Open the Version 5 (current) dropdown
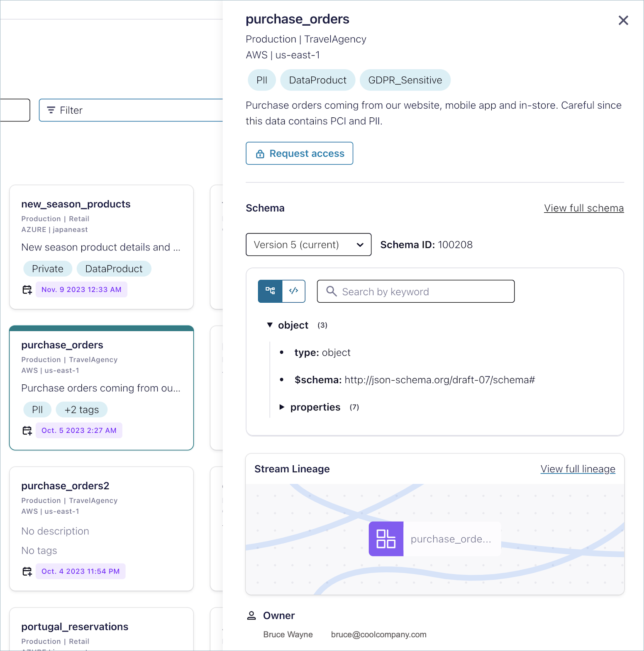This screenshot has height=651, width=644. point(308,245)
